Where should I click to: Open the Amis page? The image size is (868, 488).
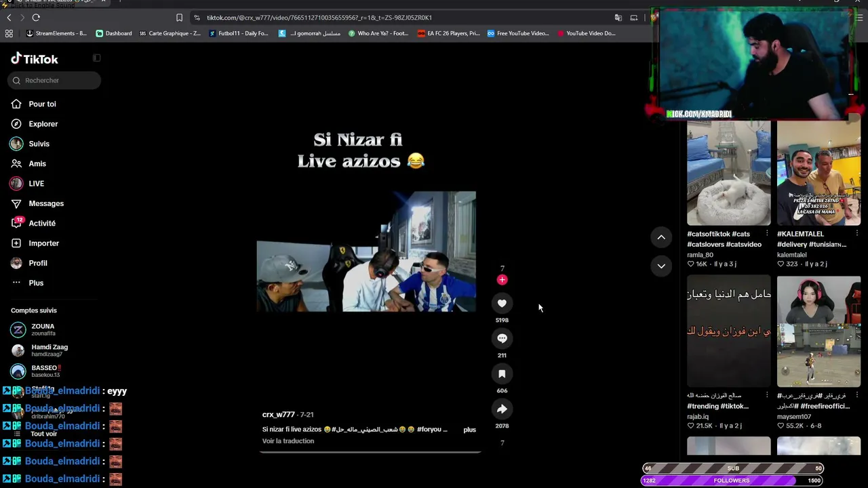coord(37,163)
